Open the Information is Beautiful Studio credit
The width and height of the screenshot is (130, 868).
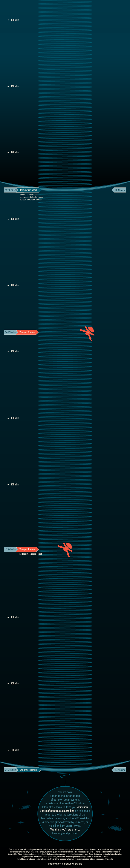pyautogui.click(x=65, y=864)
